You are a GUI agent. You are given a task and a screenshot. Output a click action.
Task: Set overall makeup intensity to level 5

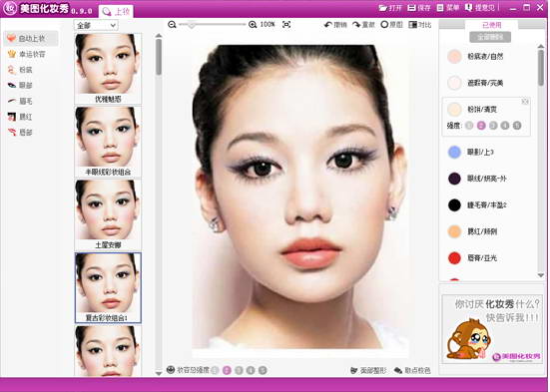pos(263,370)
